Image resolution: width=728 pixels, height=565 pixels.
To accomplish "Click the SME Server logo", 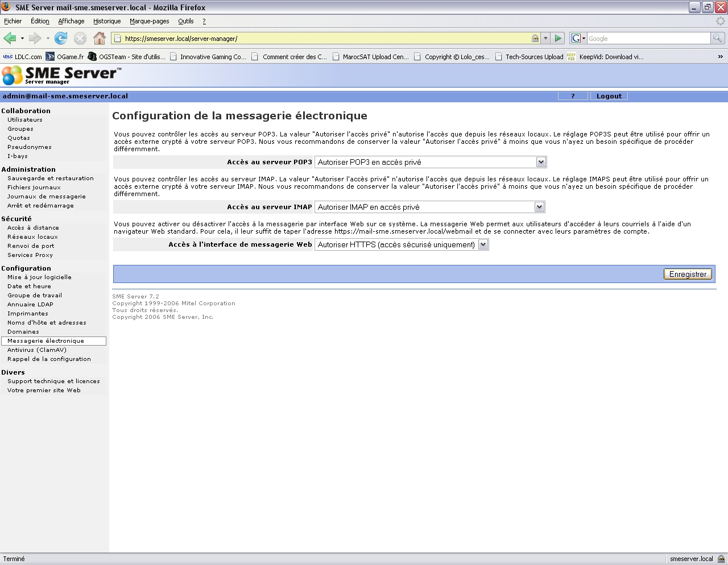I will tap(61, 75).
